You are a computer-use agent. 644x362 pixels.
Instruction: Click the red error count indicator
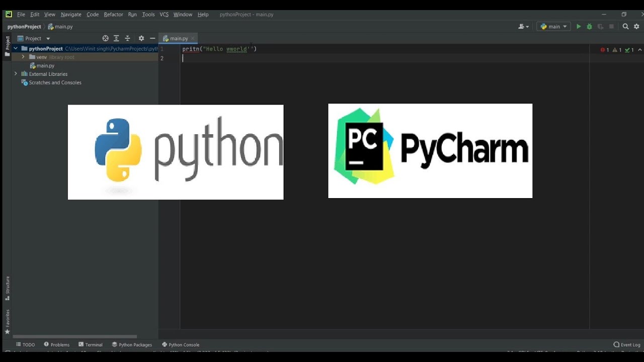point(605,50)
